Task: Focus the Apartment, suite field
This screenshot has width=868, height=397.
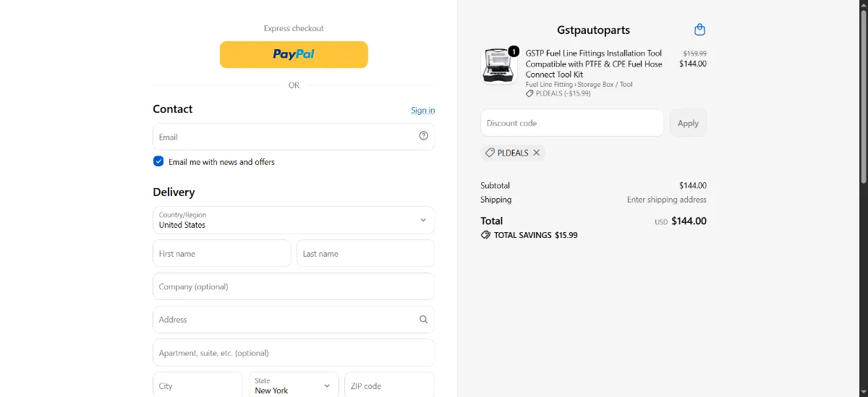Action: [x=294, y=353]
